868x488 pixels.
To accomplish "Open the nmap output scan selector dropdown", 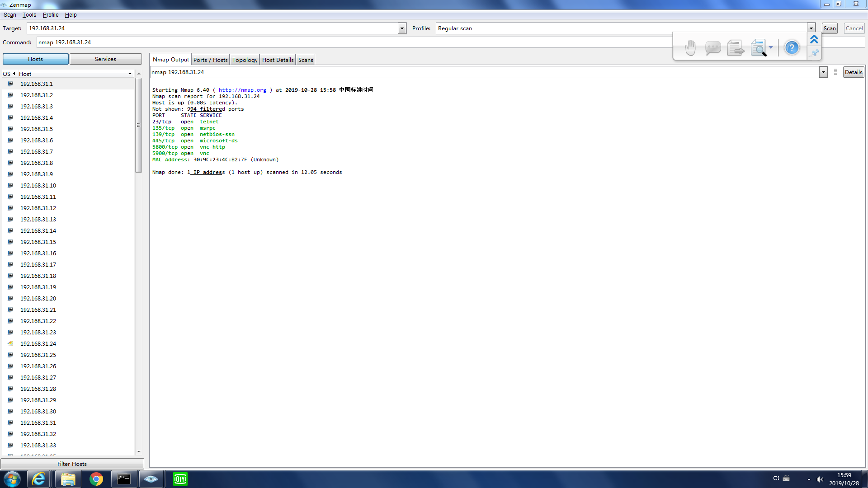I will click(x=823, y=72).
